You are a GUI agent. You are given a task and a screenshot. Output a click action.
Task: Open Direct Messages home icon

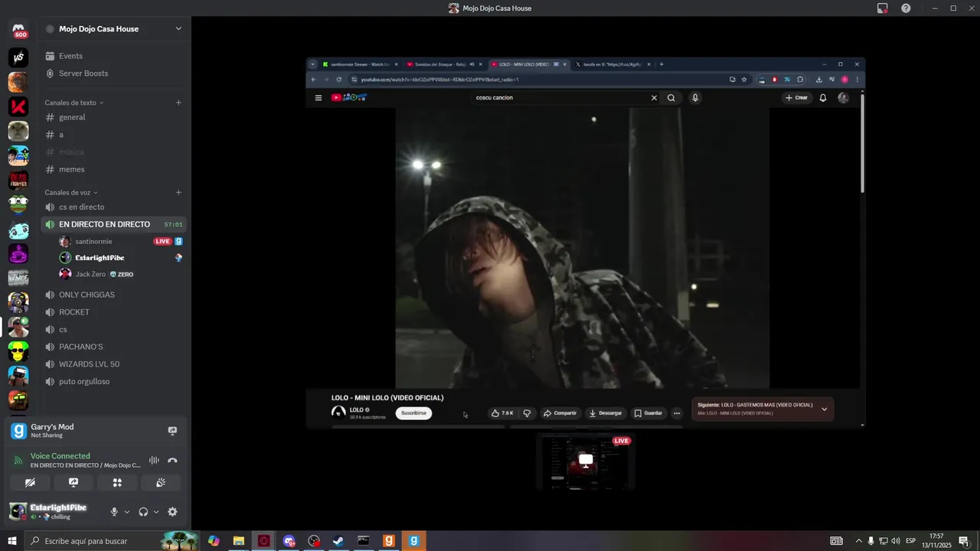click(18, 31)
